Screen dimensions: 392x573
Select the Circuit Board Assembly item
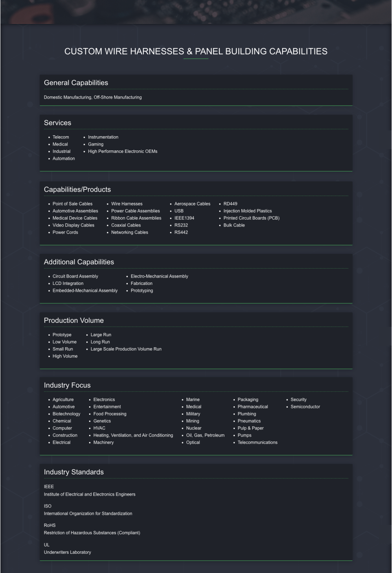(x=75, y=276)
